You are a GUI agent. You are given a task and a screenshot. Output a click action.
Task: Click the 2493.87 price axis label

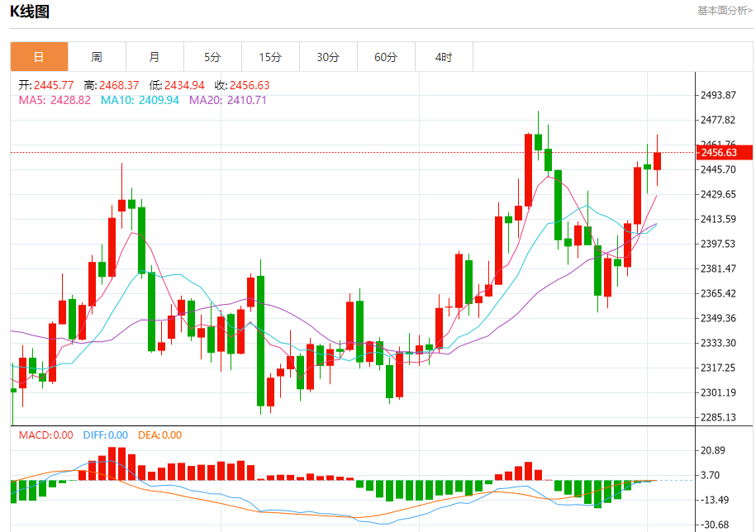[718, 95]
